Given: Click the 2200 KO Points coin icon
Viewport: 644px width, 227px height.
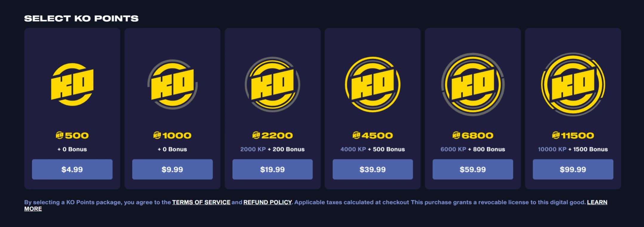Looking at the screenshot, I should (273, 84).
